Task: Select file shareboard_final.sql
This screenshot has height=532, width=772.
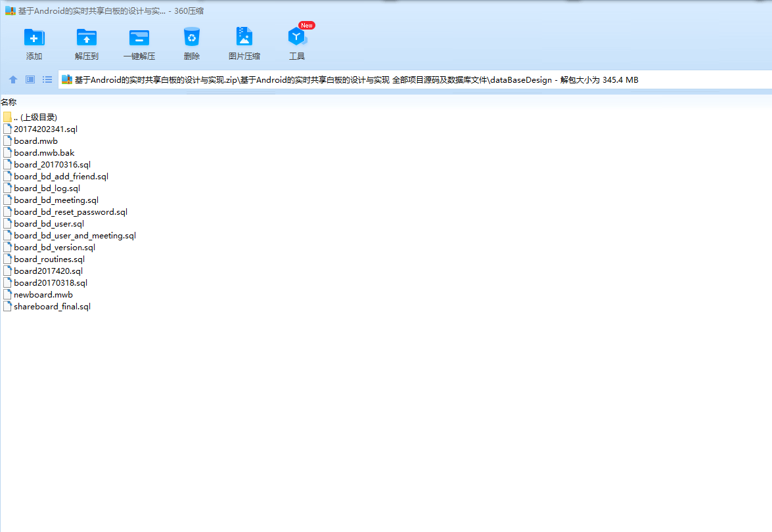Action: [x=52, y=306]
